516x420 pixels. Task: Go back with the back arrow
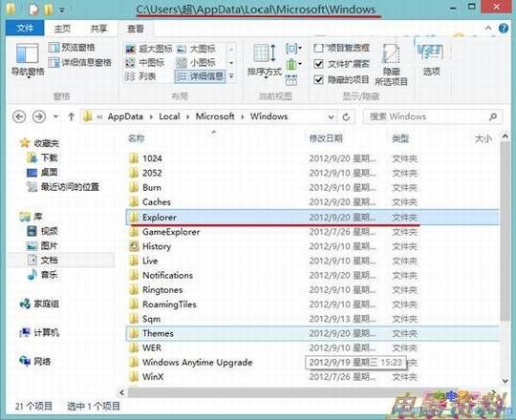point(19,116)
